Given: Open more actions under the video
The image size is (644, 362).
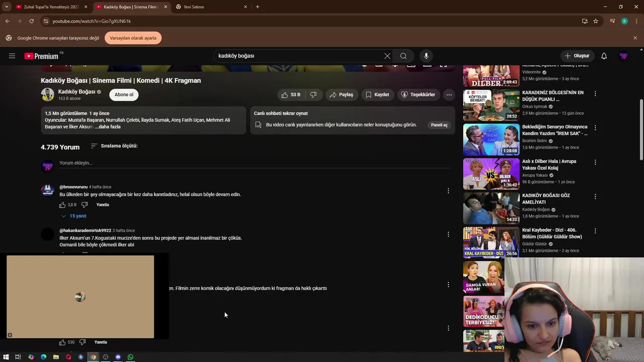Looking at the screenshot, I should [x=449, y=95].
